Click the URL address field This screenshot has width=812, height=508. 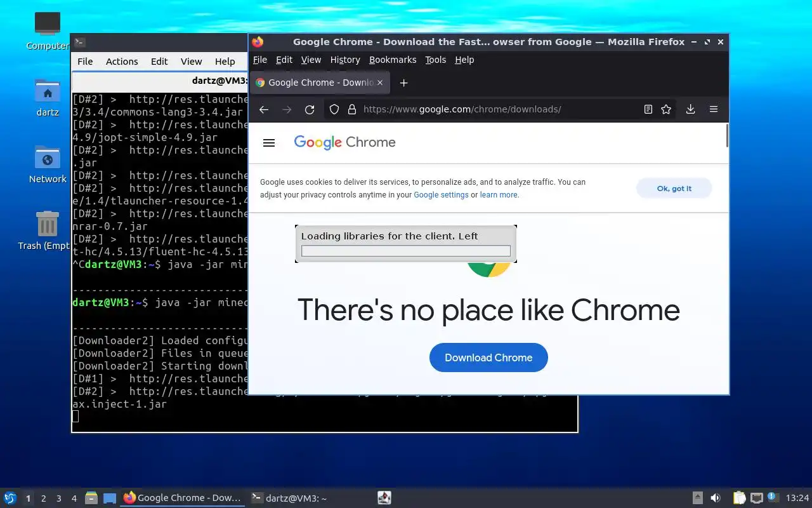499,109
